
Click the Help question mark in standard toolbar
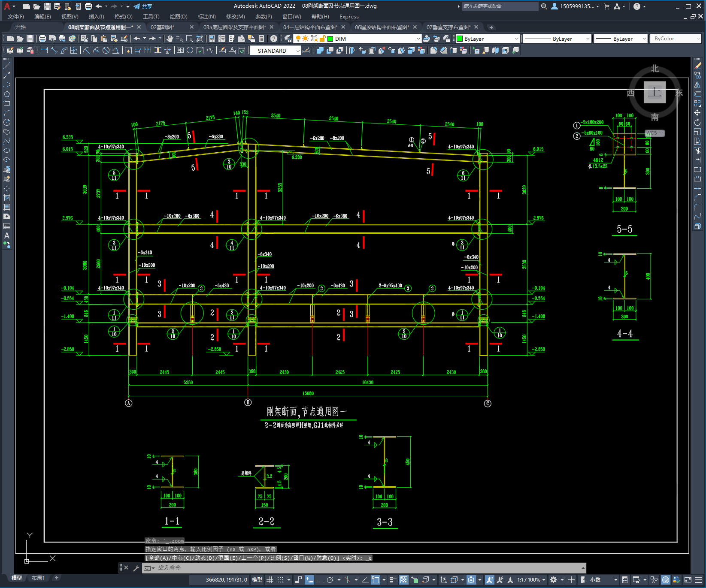[x=274, y=39]
